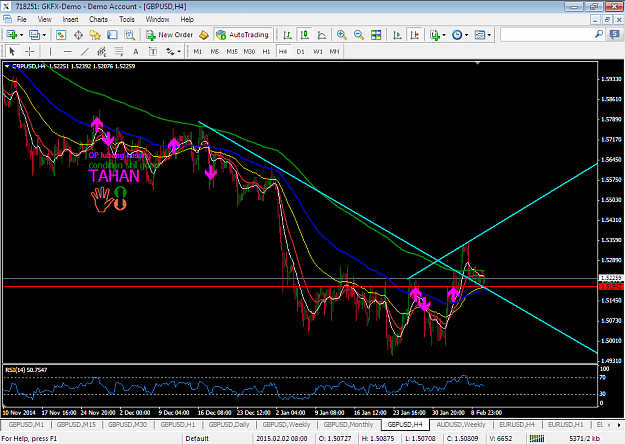Toggle the Auto Scroll chart icon
The height and width of the screenshot is (444, 625).
coord(397,35)
